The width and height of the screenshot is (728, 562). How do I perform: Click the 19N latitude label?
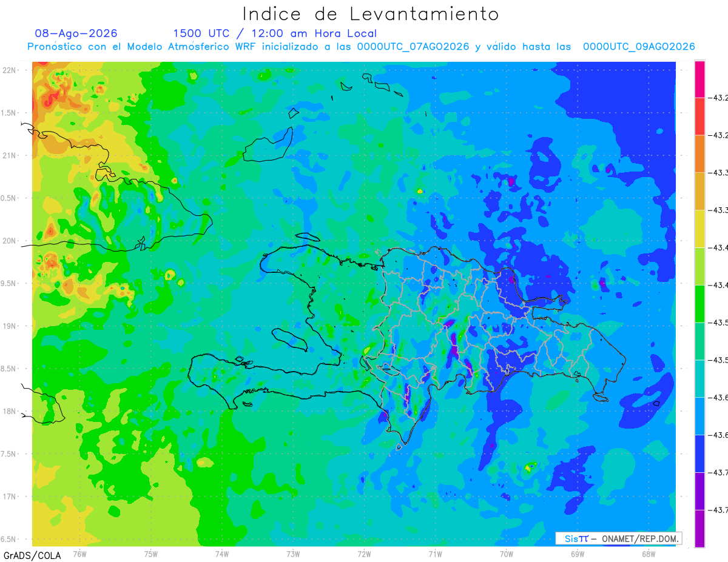[x=10, y=326]
